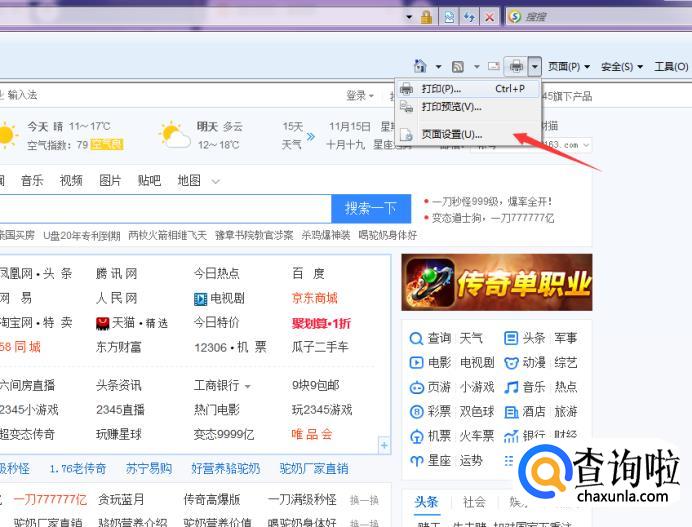The width and height of the screenshot is (692, 527).
Task: Select the 地图 search category tab
Action: pos(189,180)
